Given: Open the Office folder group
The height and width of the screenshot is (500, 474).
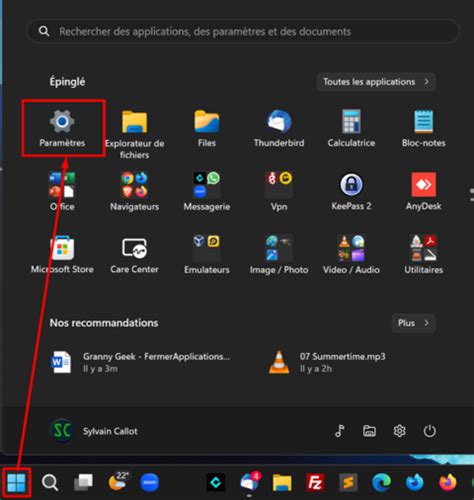Looking at the screenshot, I should coord(62,191).
